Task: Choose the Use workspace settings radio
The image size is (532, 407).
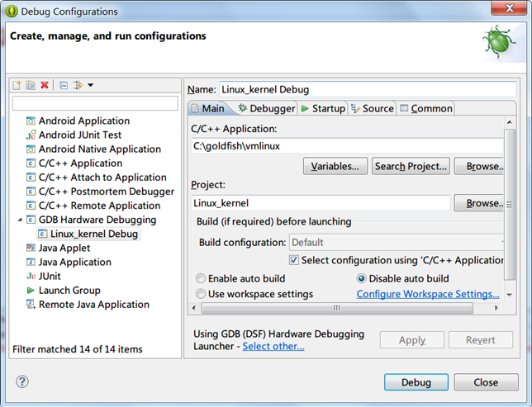Action: (201, 294)
